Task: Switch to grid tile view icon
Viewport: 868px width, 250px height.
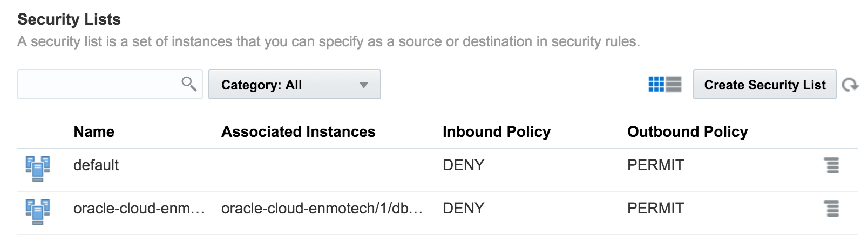Action: (x=656, y=84)
